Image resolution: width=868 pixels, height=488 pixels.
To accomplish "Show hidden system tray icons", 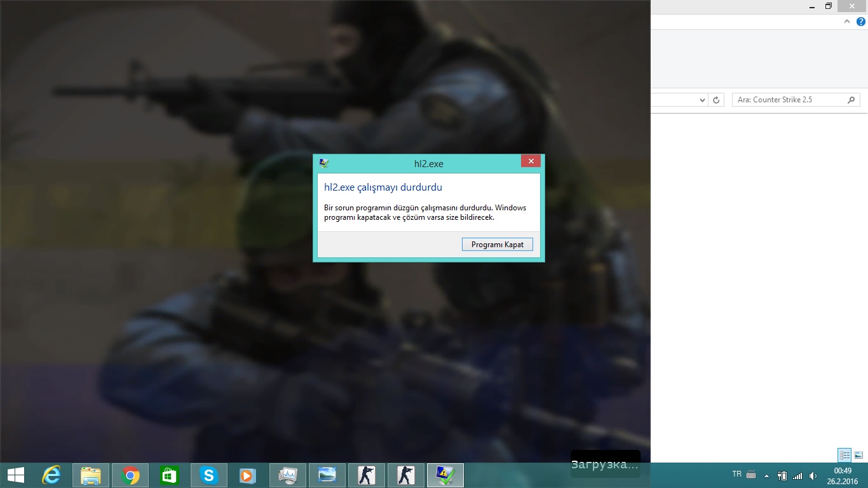I will coord(766,475).
